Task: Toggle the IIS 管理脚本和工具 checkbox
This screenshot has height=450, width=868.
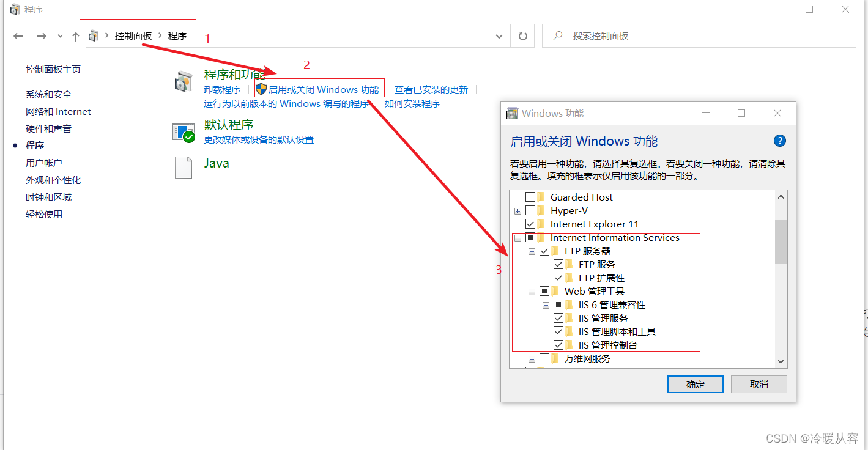Action: pos(558,332)
